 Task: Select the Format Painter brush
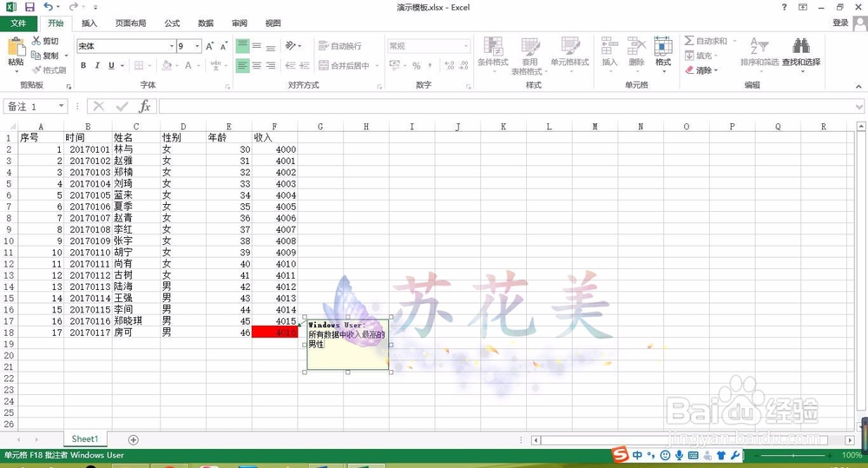coord(49,69)
